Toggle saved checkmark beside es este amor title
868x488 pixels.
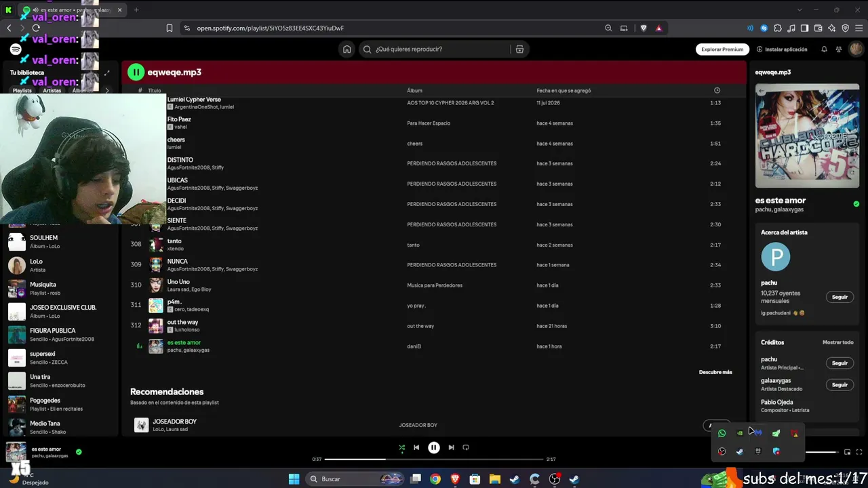click(856, 204)
